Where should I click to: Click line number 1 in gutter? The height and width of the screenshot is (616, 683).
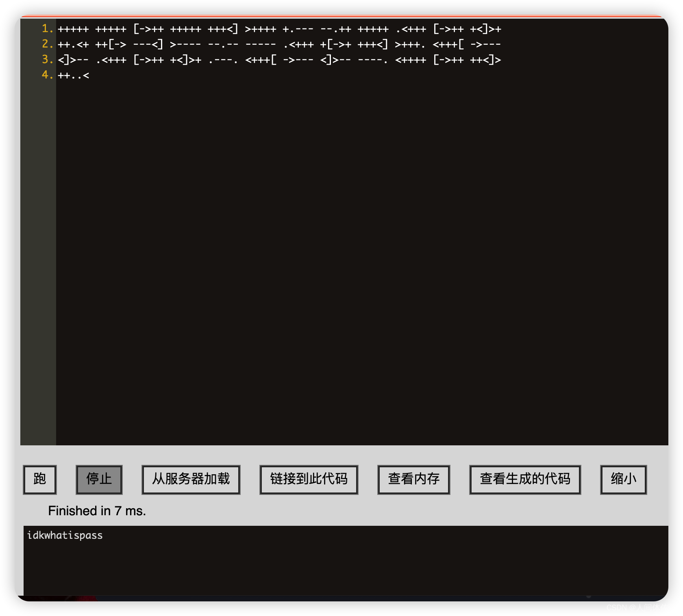pyautogui.click(x=48, y=28)
